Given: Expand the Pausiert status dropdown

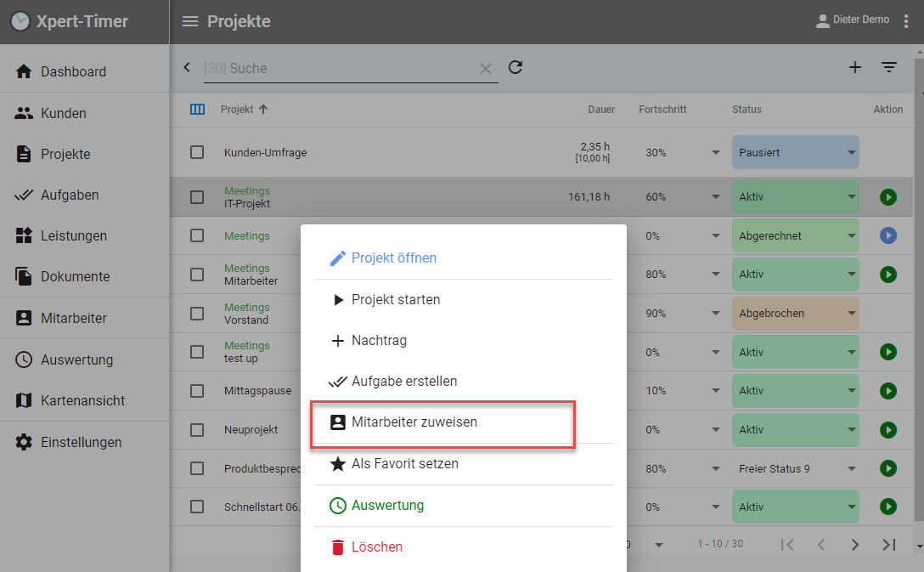Looking at the screenshot, I should (x=851, y=153).
